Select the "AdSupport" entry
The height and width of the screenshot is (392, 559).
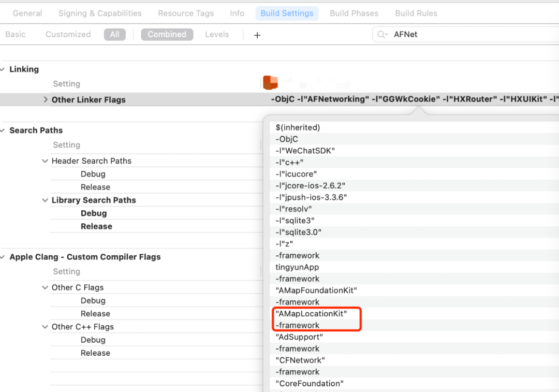coord(414,337)
